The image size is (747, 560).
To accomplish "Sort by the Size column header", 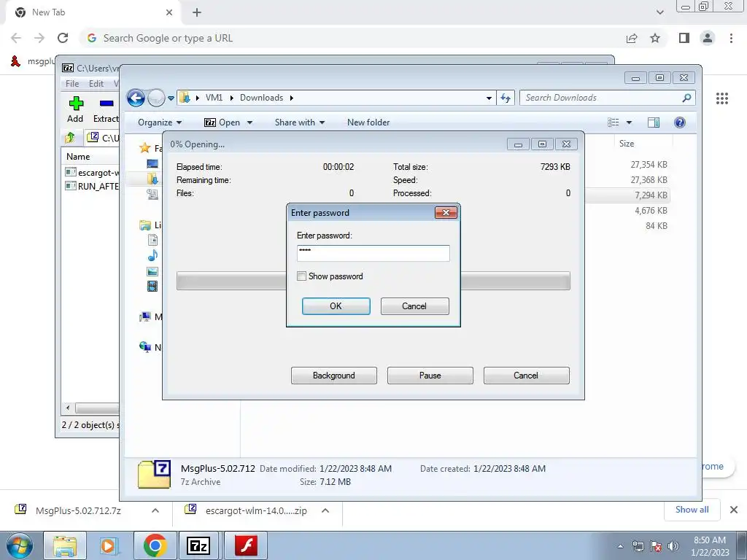I will pyautogui.click(x=627, y=144).
